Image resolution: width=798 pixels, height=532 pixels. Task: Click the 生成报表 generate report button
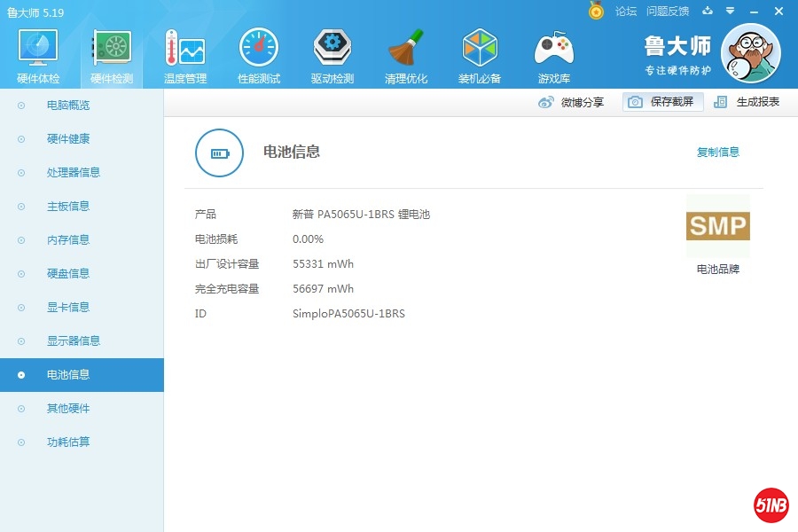[x=747, y=102]
